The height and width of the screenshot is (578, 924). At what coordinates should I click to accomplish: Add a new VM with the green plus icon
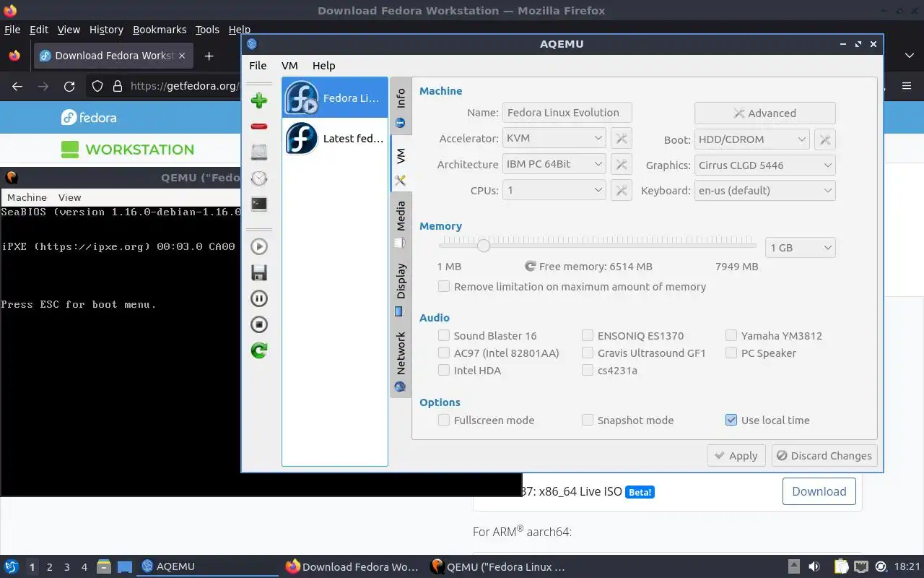click(259, 100)
